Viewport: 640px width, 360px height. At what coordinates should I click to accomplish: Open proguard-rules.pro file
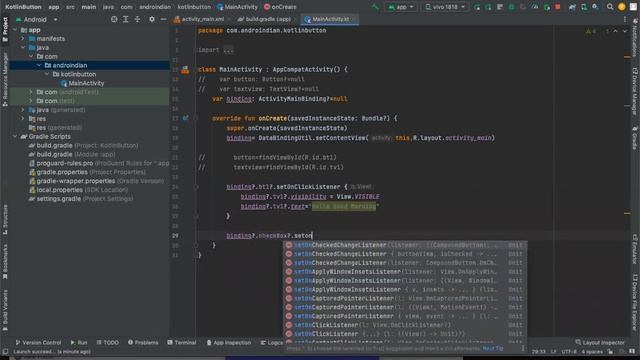pos(99,163)
